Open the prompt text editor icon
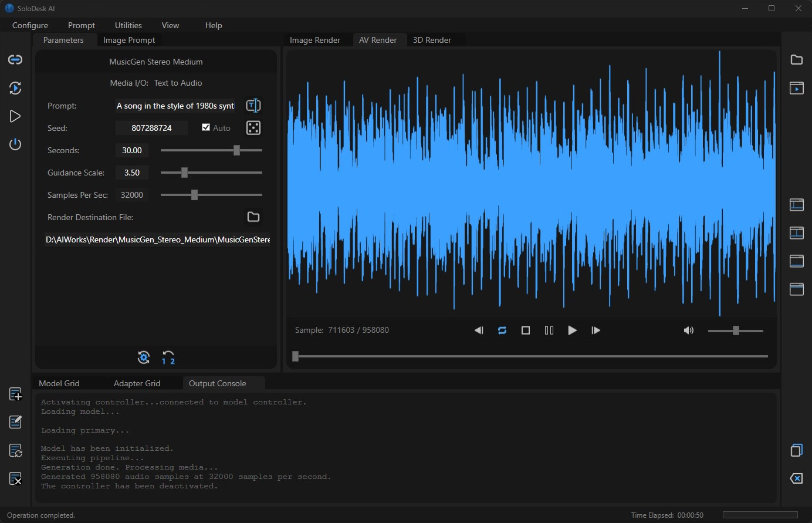 pyautogui.click(x=253, y=106)
